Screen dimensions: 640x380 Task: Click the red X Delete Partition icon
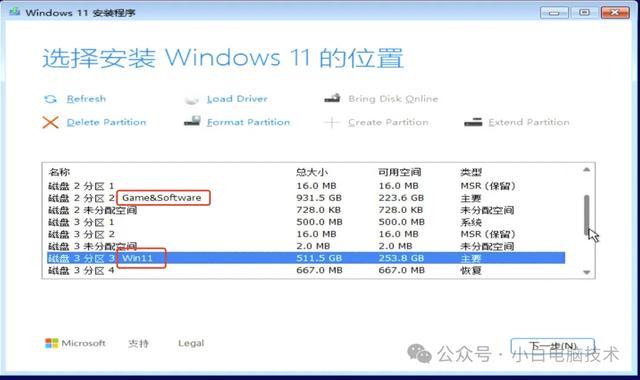tap(51, 122)
